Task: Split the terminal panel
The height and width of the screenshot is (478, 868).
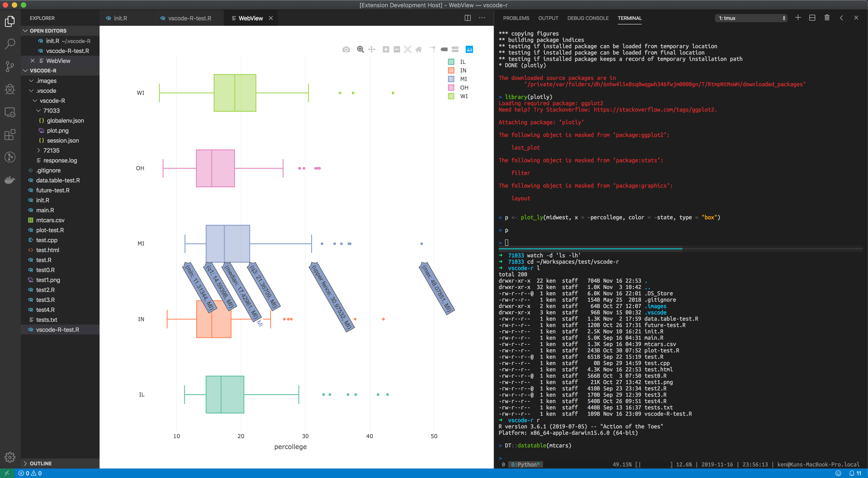Action: tap(812, 17)
